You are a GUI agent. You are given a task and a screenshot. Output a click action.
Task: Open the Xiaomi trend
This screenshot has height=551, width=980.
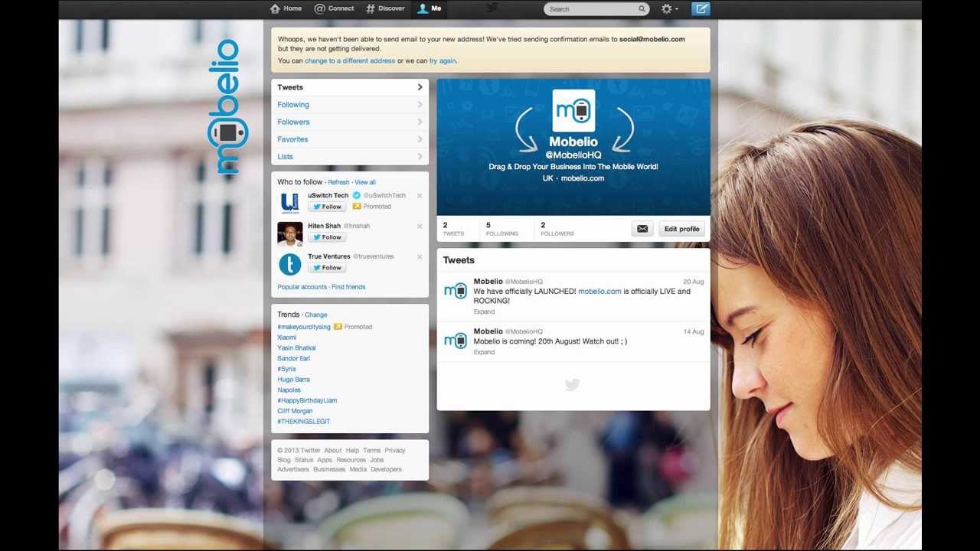click(x=286, y=337)
